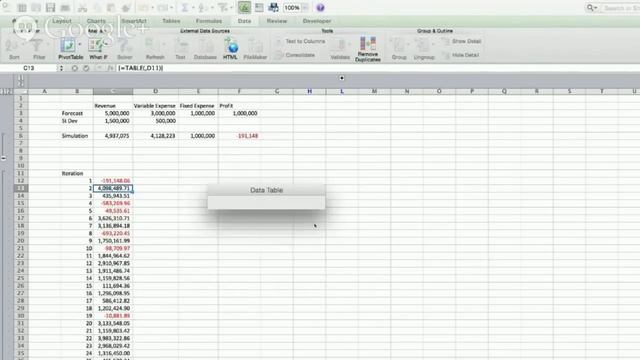
Task: Open the Refresh dropdown arrow
Action: click(x=164, y=44)
